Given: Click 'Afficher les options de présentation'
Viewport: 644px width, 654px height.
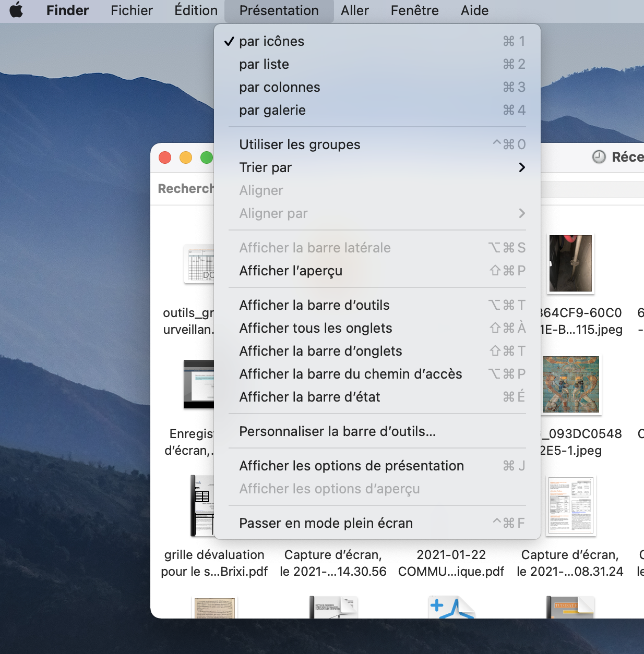Looking at the screenshot, I should coord(351,466).
